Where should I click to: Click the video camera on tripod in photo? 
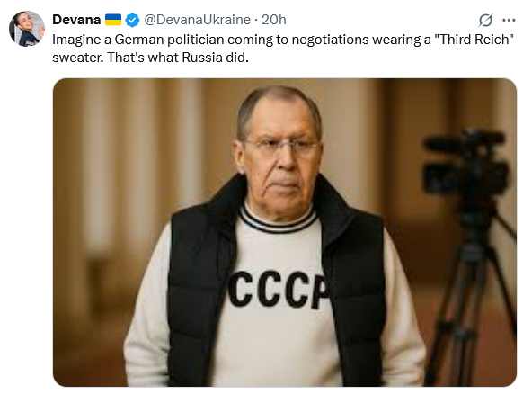click(x=466, y=163)
